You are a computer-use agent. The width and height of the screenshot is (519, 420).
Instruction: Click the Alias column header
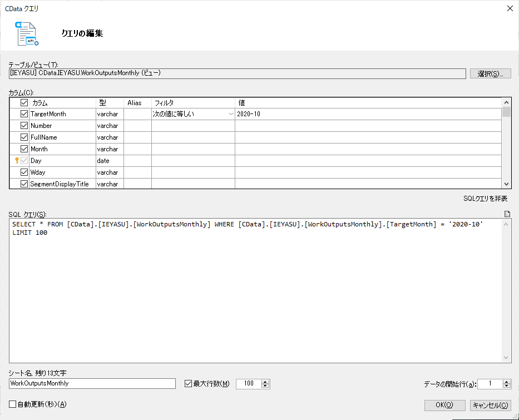[138, 103]
